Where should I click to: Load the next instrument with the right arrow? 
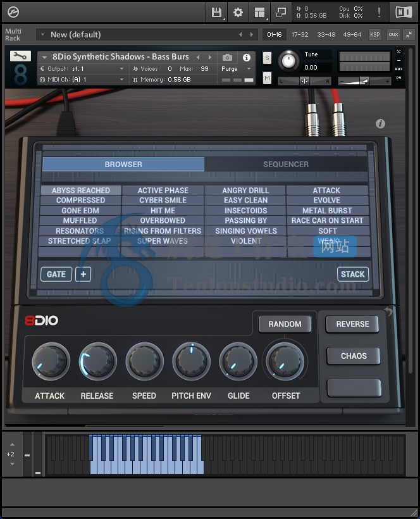click(209, 57)
